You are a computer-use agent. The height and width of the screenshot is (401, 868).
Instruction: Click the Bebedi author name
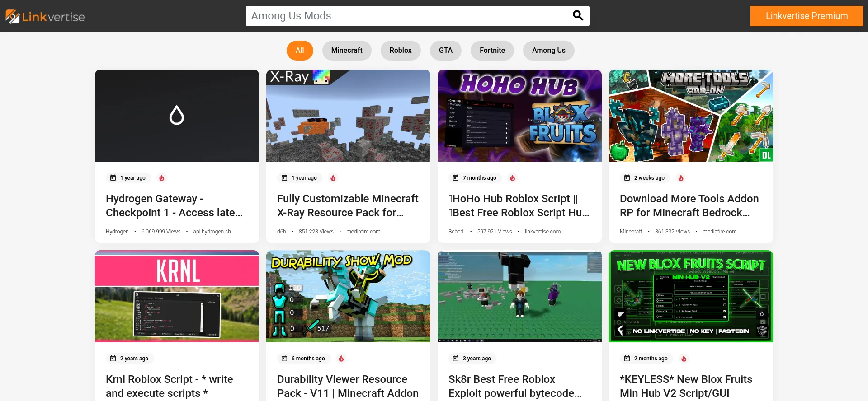[457, 232]
